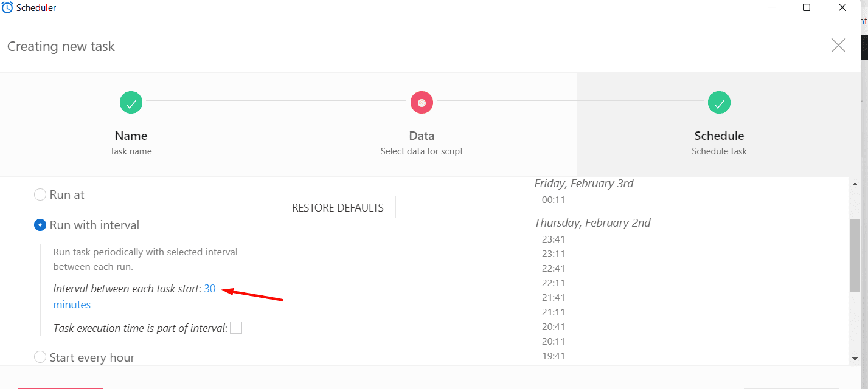Open the Schedule step tab
This screenshot has height=389, width=868.
719,125
